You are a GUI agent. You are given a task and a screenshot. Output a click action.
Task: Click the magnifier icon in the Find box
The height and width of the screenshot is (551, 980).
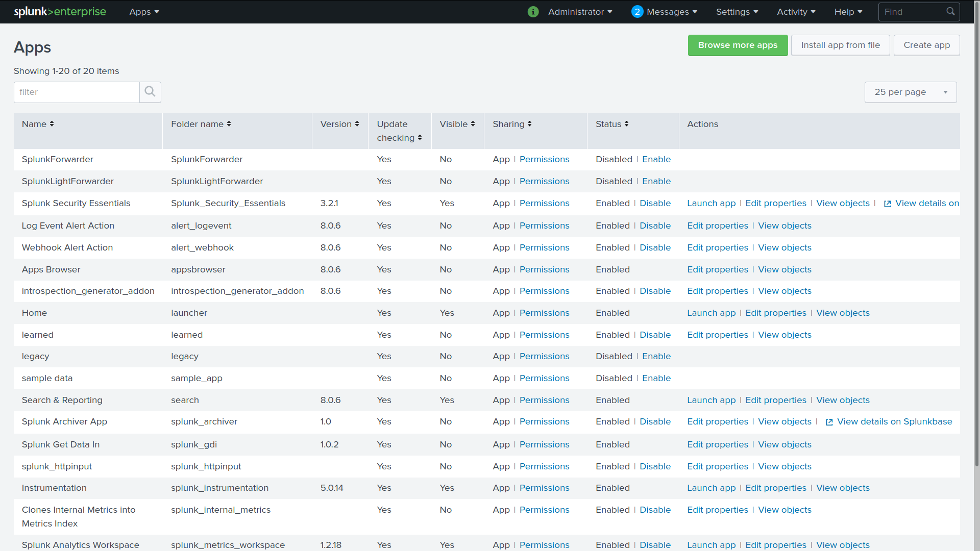pyautogui.click(x=950, y=11)
